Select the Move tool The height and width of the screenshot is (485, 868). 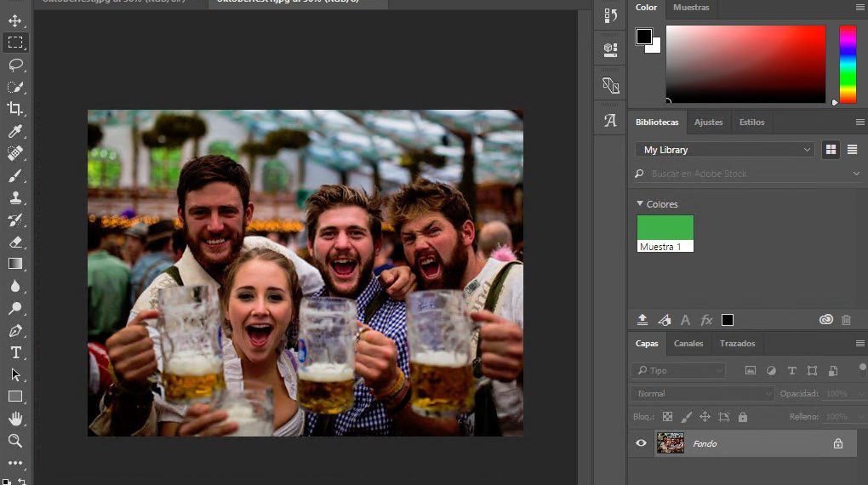15,20
